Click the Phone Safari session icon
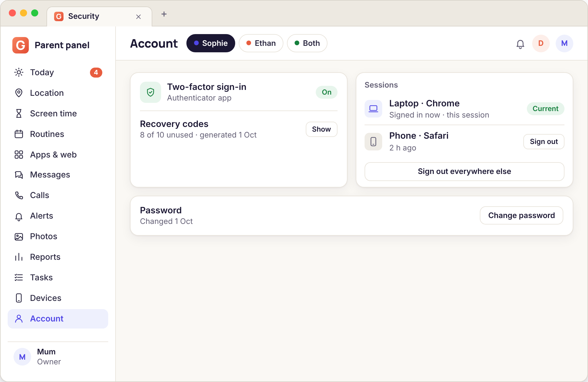Viewport: 588px width, 382px height. tap(373, 142)
